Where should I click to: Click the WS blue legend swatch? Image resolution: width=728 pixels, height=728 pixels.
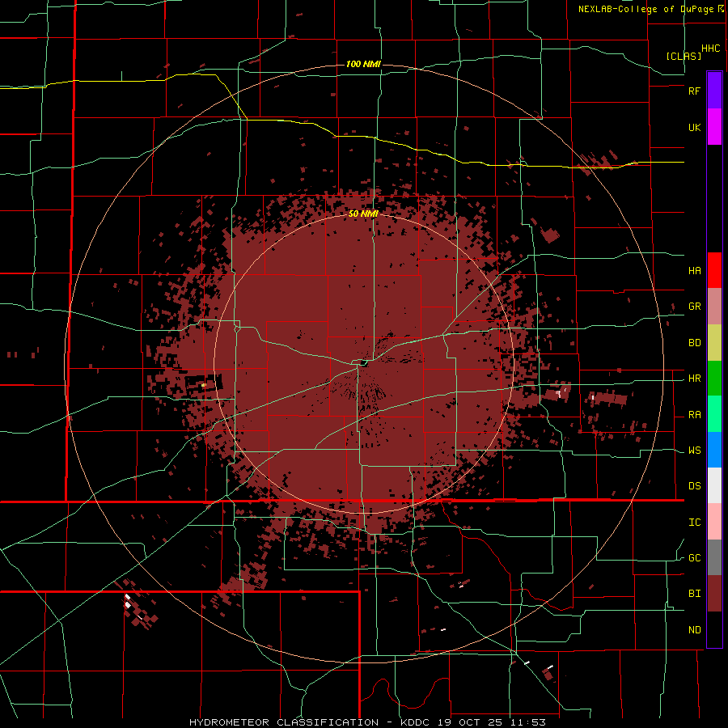[714, 450]
